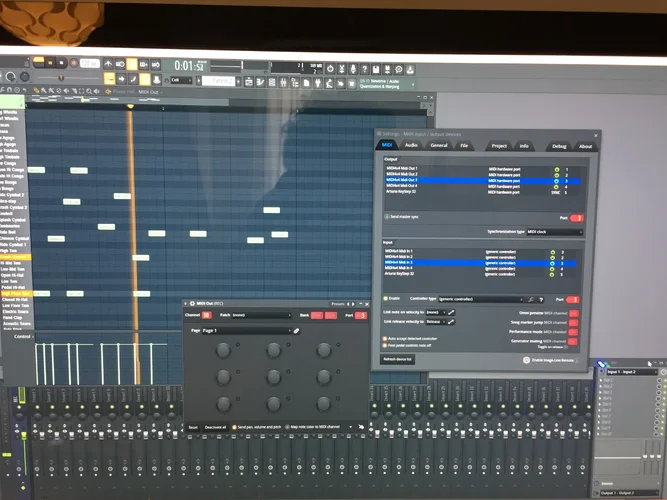The image size is (667, 500).
Task: Click the MIDI Out Port 3 value box
Action: [361, 315]
